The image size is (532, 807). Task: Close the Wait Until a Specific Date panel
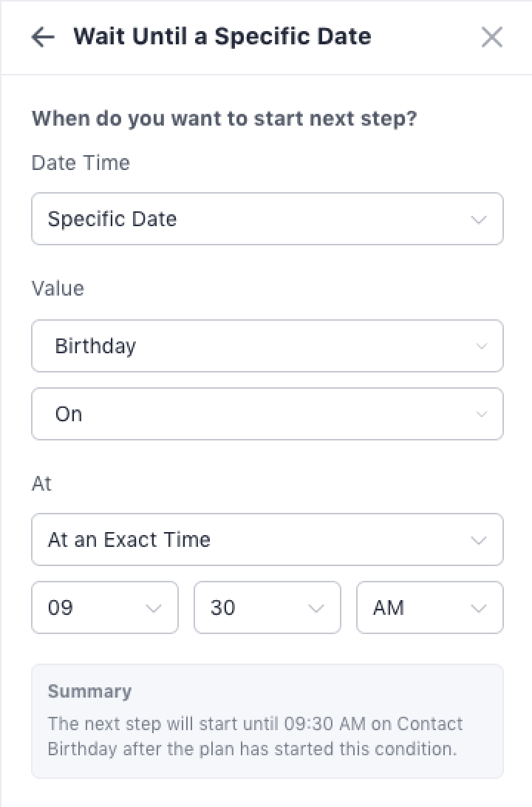tap(492, 37)
